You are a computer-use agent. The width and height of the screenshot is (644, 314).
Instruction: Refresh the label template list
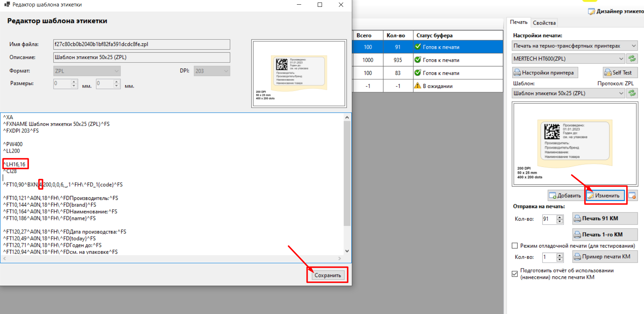tap(632, 93)
